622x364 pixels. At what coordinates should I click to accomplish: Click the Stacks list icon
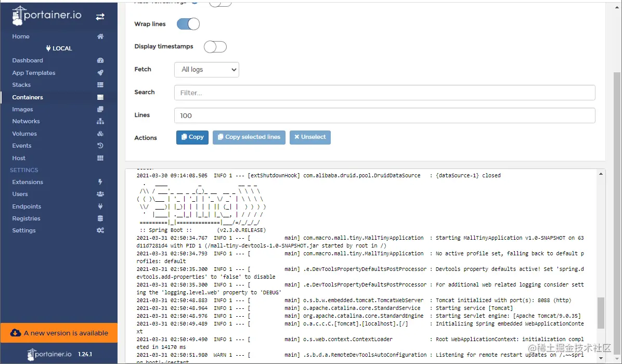click(x=100, y=85)
